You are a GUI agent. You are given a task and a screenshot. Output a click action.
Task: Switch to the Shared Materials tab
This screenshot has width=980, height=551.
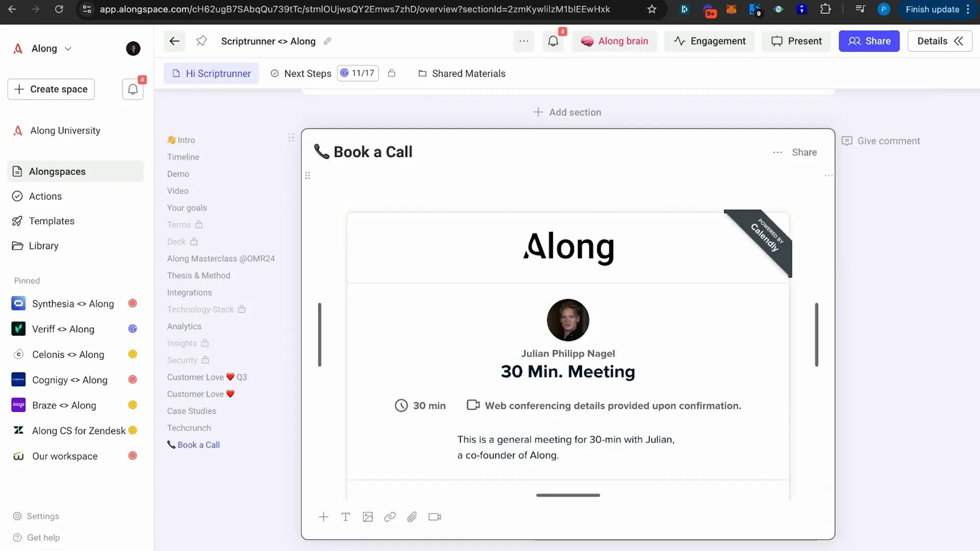point(462,73)
